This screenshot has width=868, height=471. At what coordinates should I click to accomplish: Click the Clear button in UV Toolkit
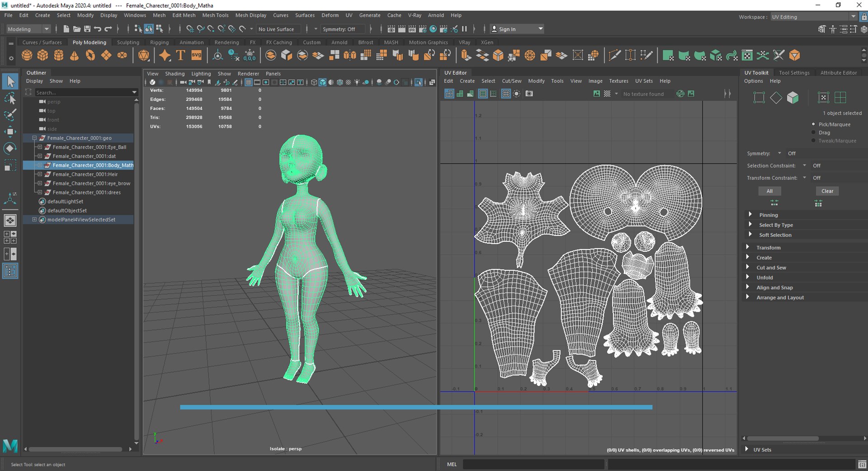827,191
